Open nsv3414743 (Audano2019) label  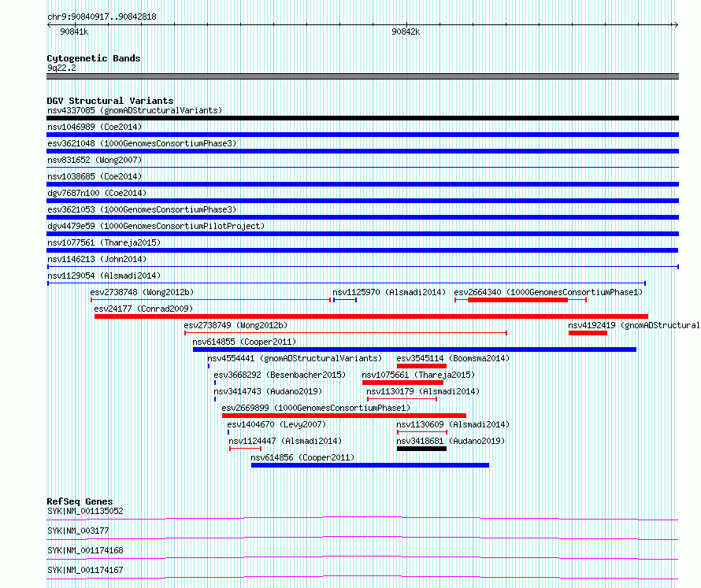point(268,391)
